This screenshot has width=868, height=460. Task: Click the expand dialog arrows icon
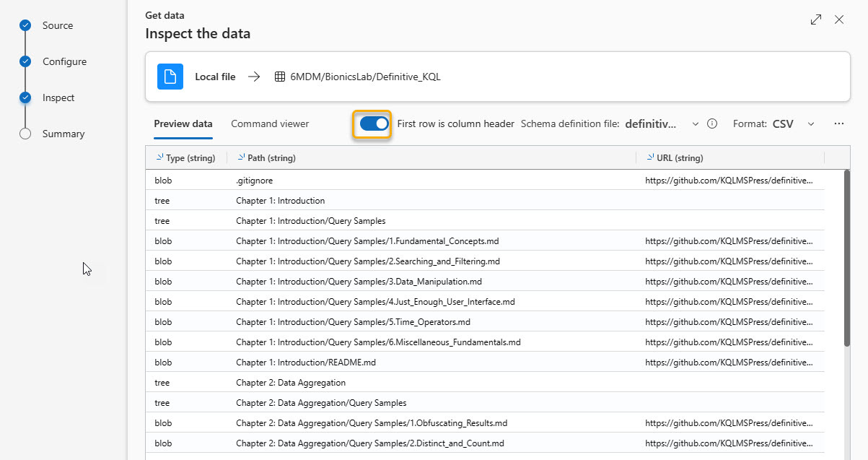click(x=816, y=19)
